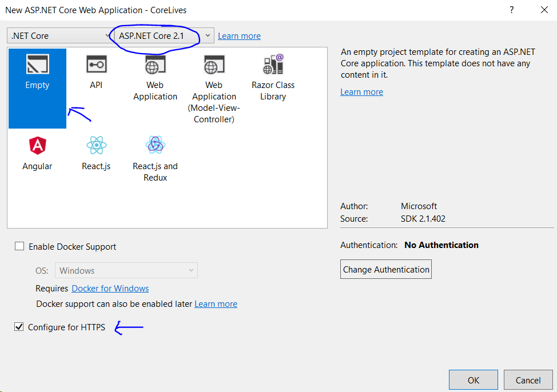Pick the Web Application template icon
557x392 pixels.
tap(155, 64)
